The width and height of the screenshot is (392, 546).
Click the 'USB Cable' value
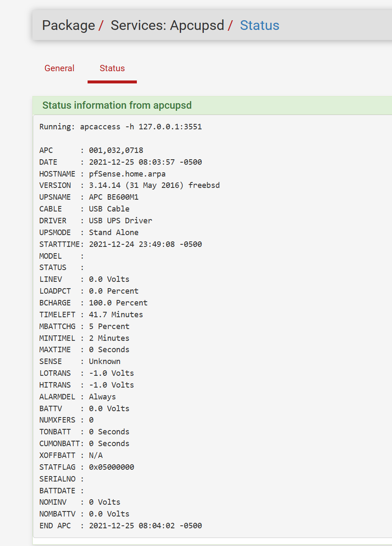[109, 209]
